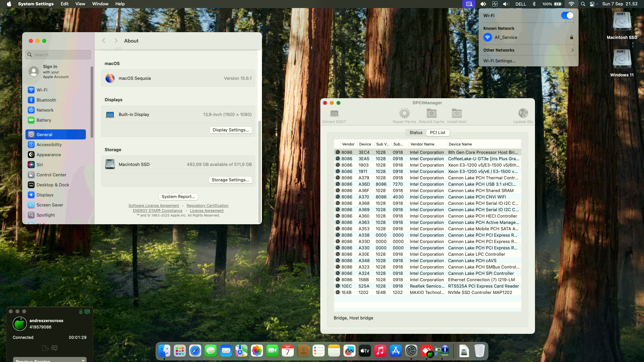The height and width of the screenshot is (362, 644).
Task: Click the Install Kext toolbar icon
Action: pos(457,113)
